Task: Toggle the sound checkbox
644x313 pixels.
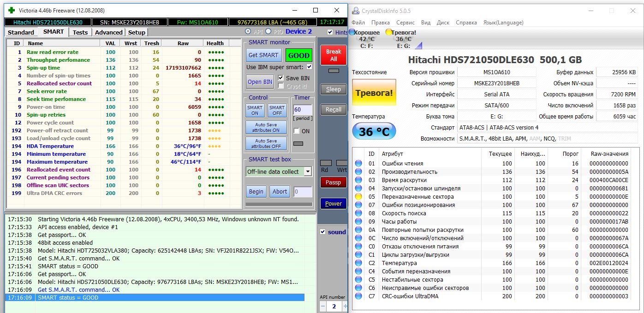Action: pos(323,232)
